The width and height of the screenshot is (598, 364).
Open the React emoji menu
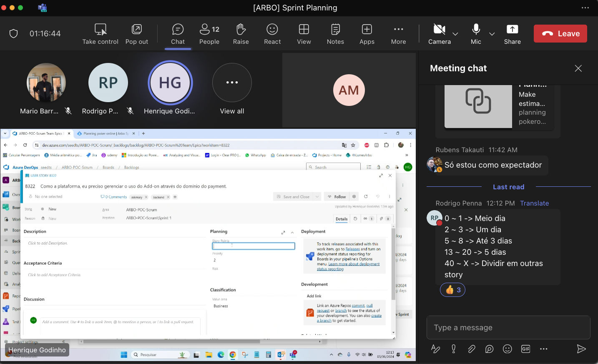click(272, 34)
